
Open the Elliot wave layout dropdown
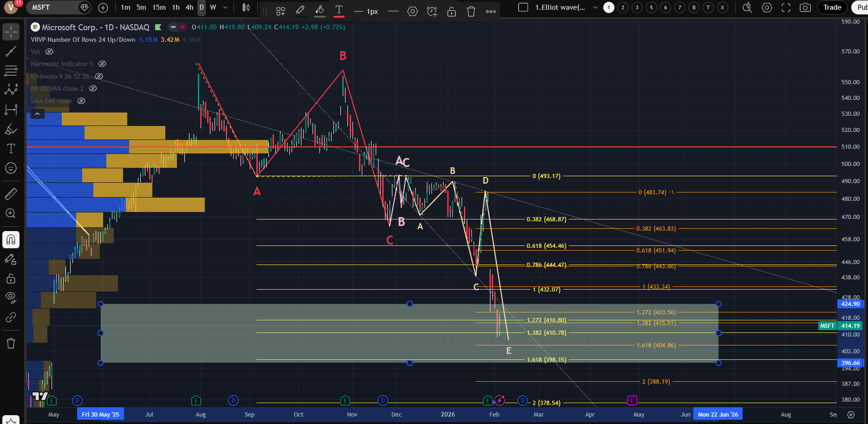[x=595, y=7]
